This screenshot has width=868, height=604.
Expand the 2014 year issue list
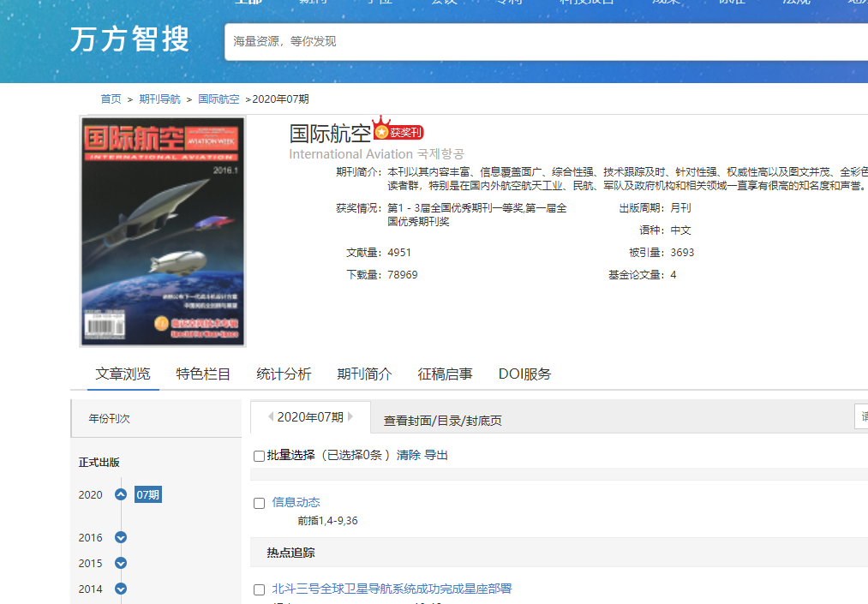[121, 589]
